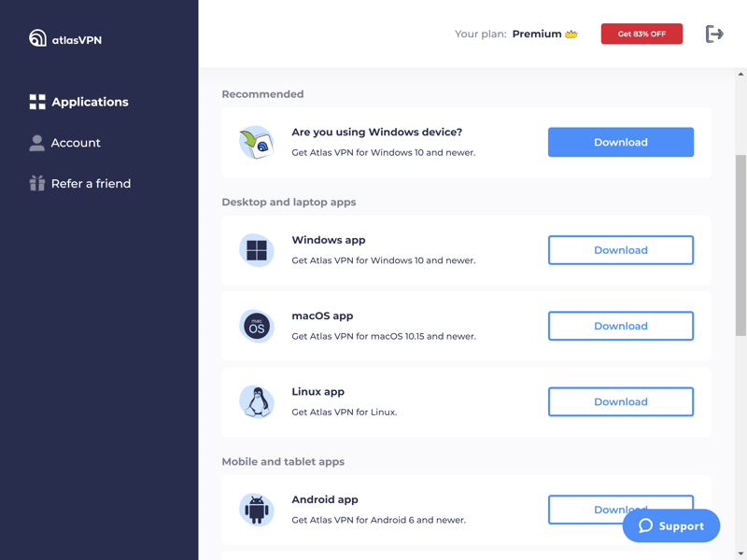Click the macOS app icon
This screenshot has height=560, width=747.
(256, 326)
